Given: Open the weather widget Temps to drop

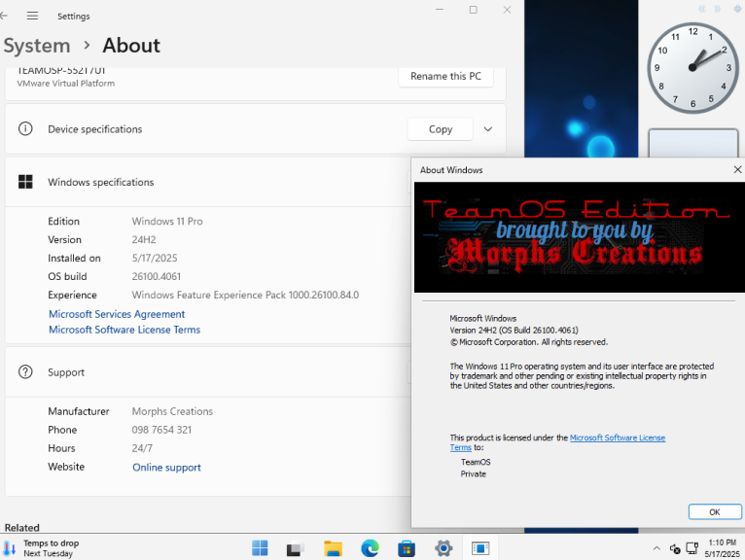Looking at the screenshot, I should click(x=42, y=548).
